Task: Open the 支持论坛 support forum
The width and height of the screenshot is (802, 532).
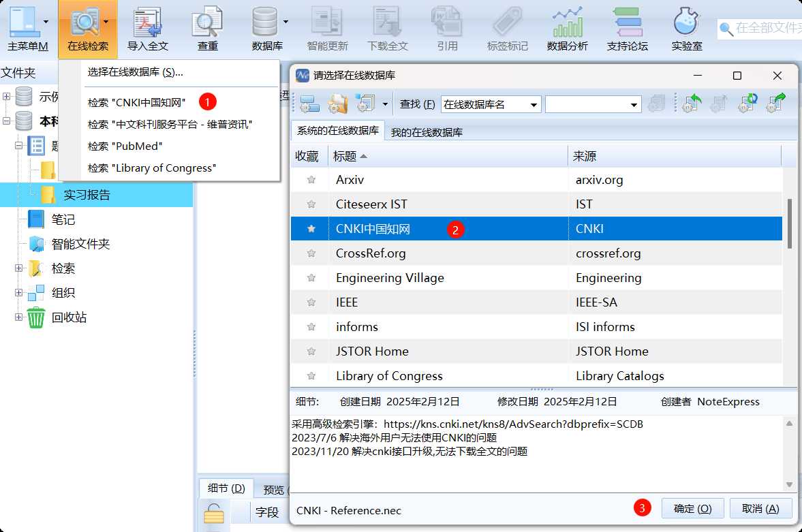Action: pos(627,29)
